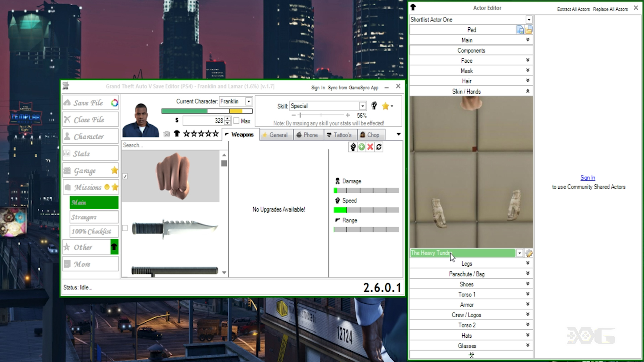Open the Stats section

tap(91, 154)
